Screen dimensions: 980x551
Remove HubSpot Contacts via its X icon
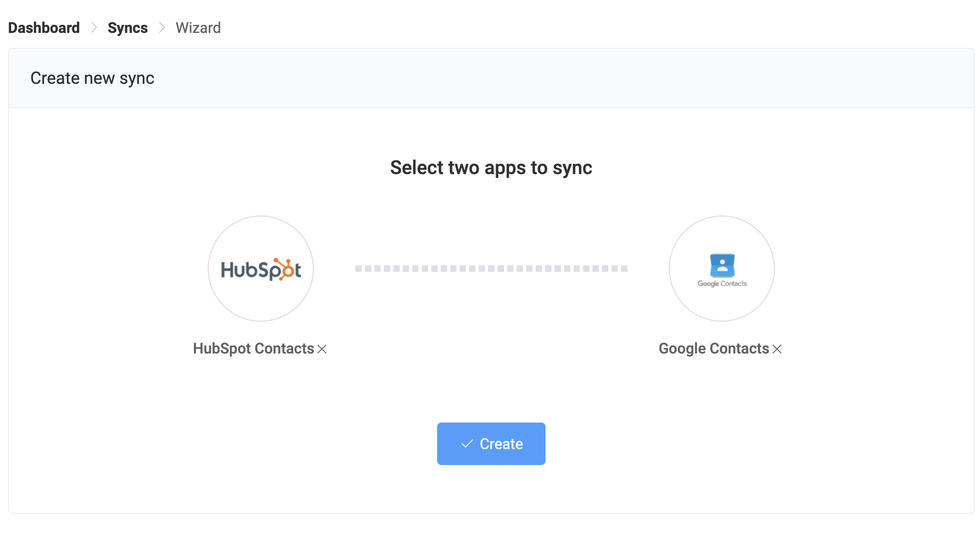322,350
